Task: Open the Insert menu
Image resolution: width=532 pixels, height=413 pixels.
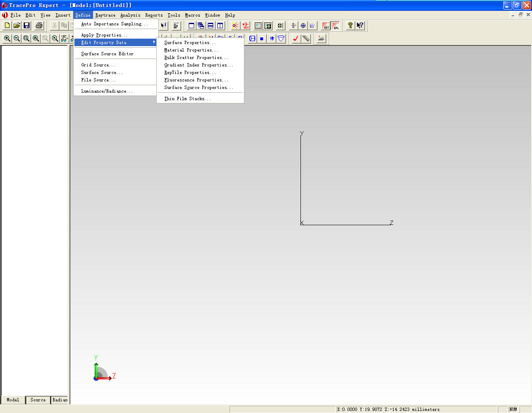Action: [63, 15]
